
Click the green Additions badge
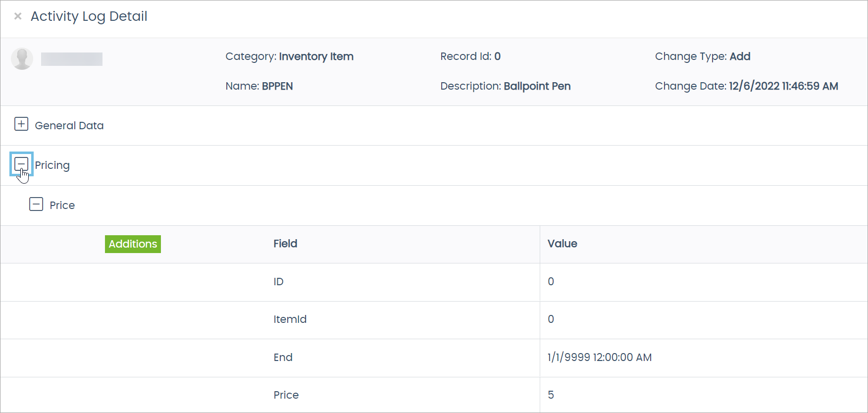click(x=133, y=244)
